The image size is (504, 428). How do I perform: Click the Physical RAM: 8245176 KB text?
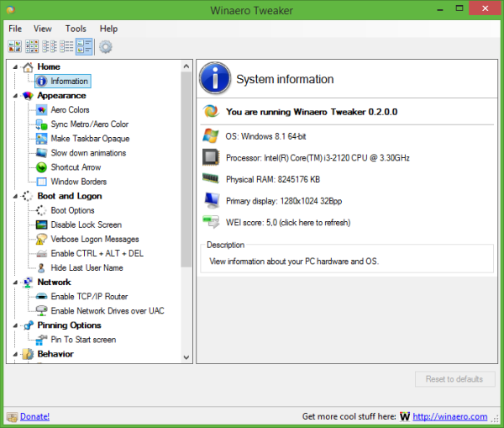(273, 179)
